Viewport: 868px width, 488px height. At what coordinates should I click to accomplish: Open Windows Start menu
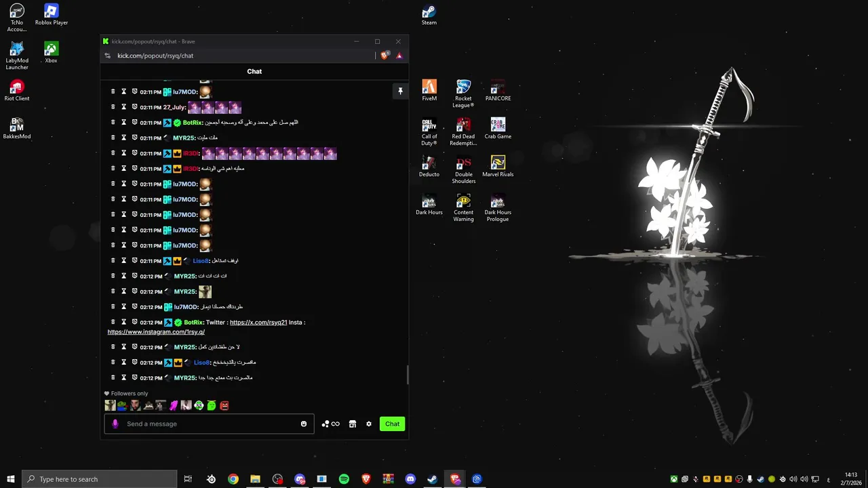(x=10, y=479)
